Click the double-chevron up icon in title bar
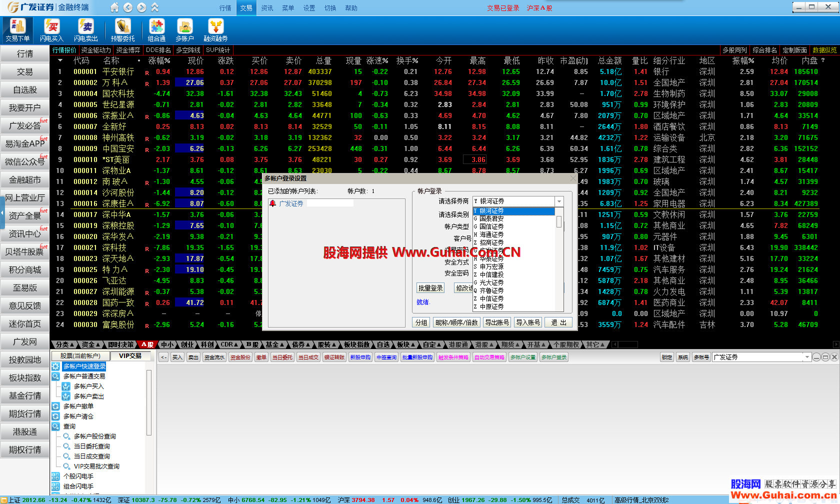This screenshot has width=840, height=504. (155, 7)
